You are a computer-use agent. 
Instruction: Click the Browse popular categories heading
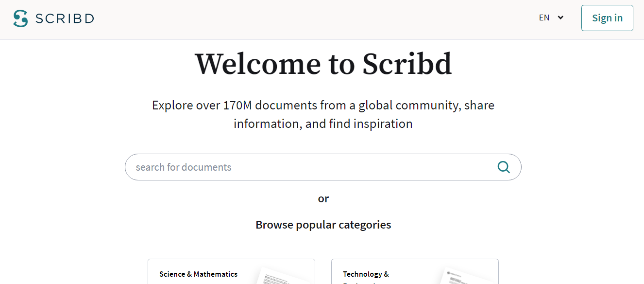pyautogui.click(x=323, y=224)
